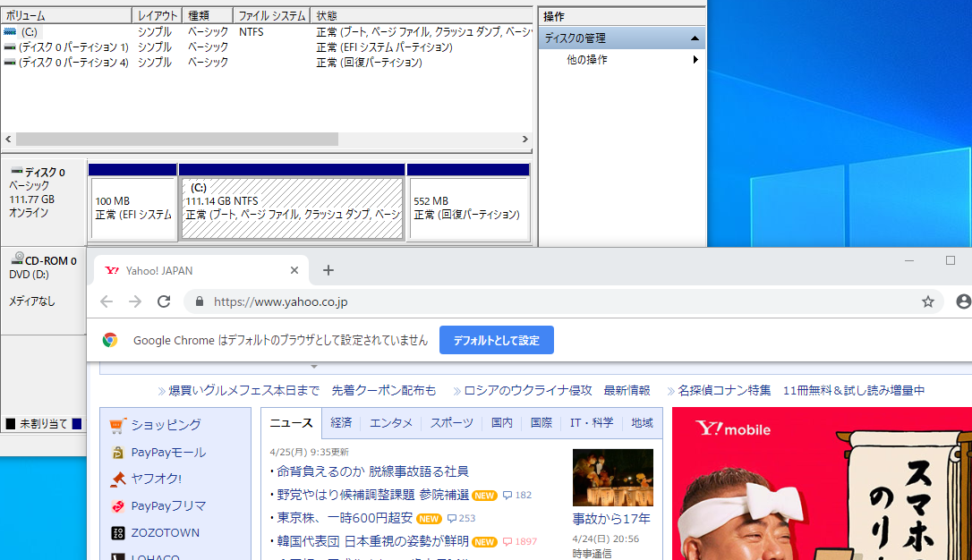Set Chrome as default with デフォルトとして設定

pyautogui.click(x=497, y=340)
